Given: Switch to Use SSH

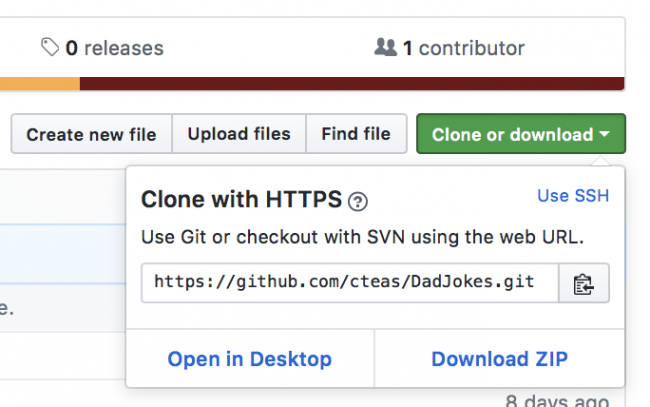Looking at the screenshot, I should 573,196.
